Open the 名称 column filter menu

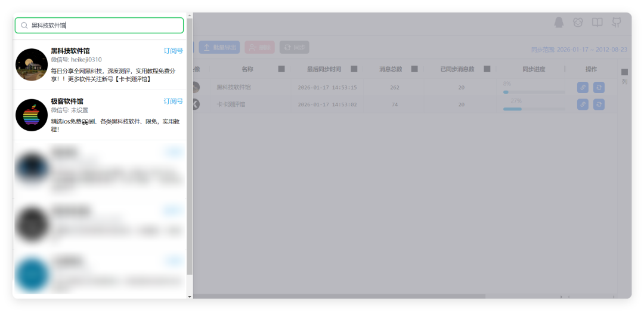pos(281,69)
